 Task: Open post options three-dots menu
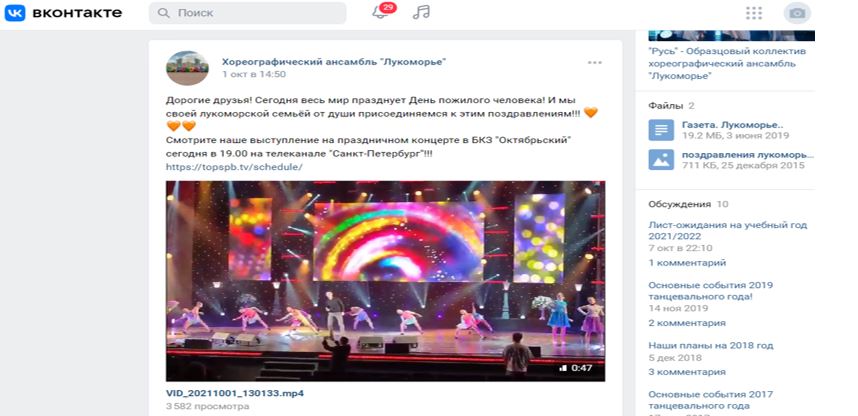tap(595, 62)
